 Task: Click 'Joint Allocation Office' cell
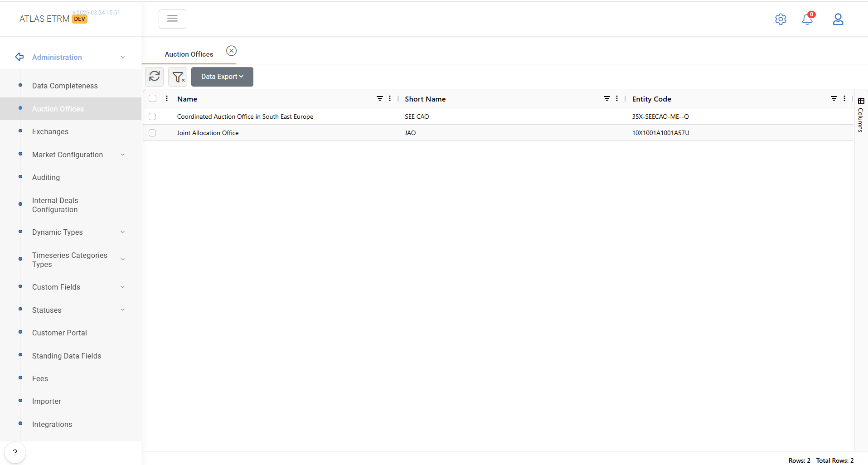point(208,133)
